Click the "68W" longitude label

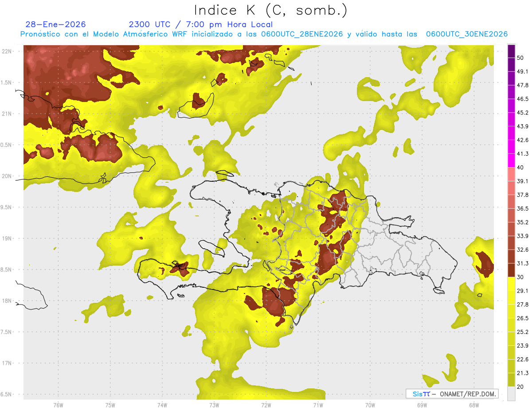point(473,405)
